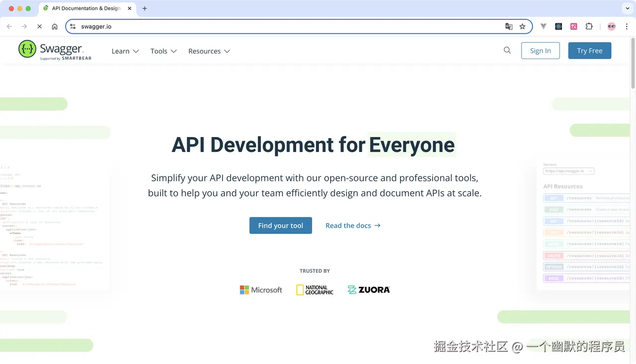
Task: Open browser home page icon
Action: coord(55,26)
